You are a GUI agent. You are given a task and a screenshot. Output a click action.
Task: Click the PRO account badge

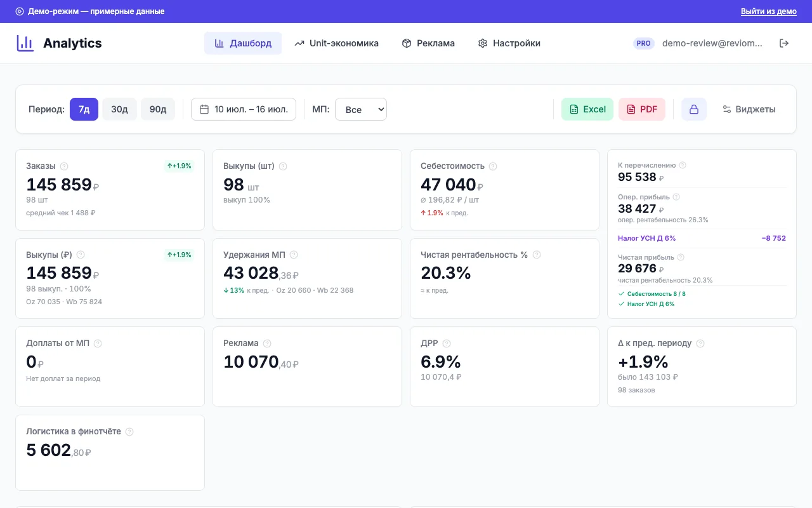644,43
